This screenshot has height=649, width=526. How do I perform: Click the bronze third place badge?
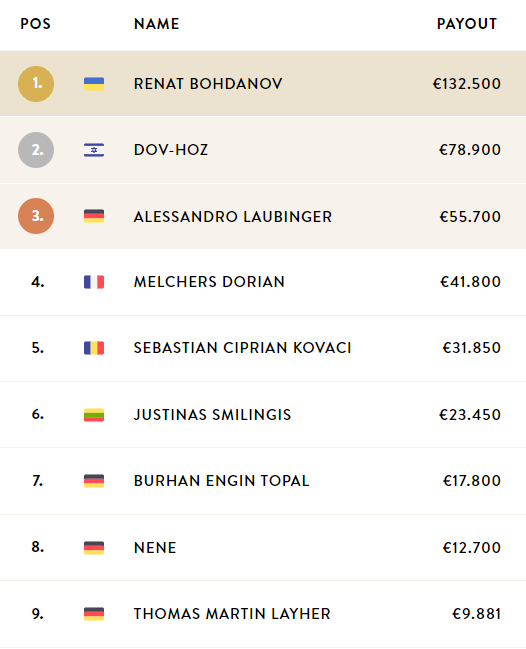point(36,216)
